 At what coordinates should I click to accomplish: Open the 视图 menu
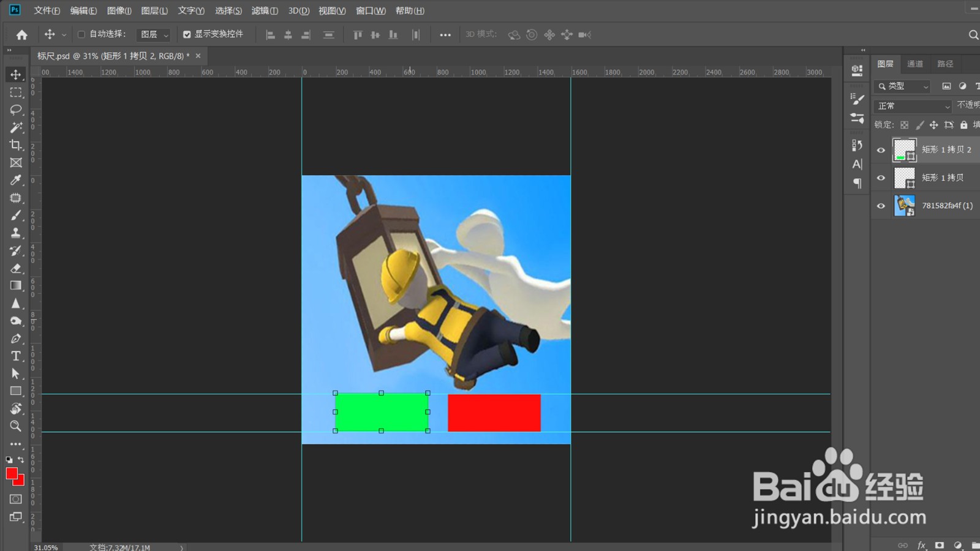tap(332, 10)
